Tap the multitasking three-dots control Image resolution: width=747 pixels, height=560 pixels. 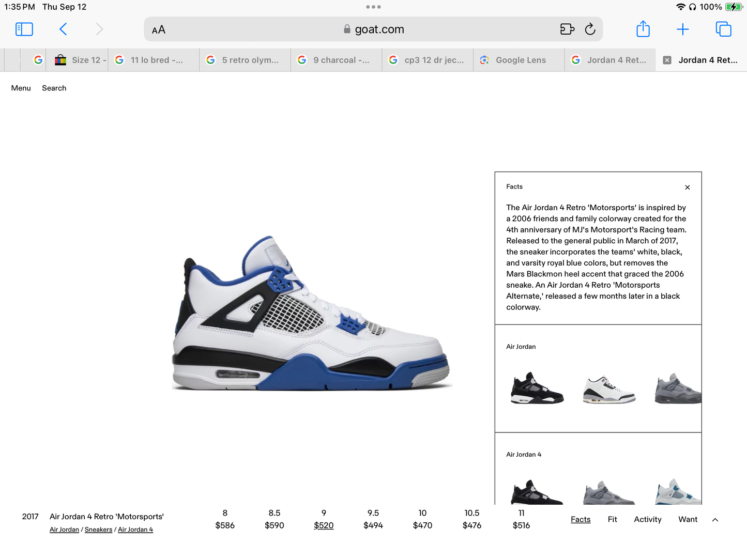[373, 7]
